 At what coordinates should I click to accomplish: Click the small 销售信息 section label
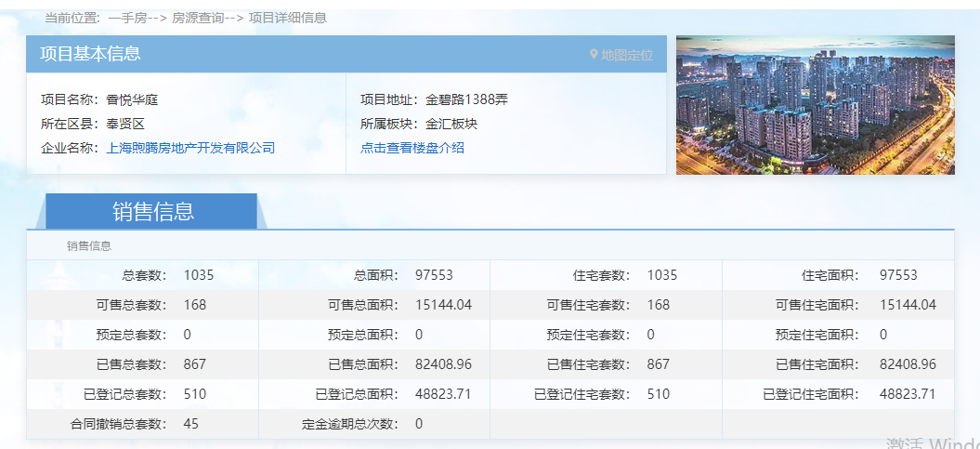[x=89, y=246]
